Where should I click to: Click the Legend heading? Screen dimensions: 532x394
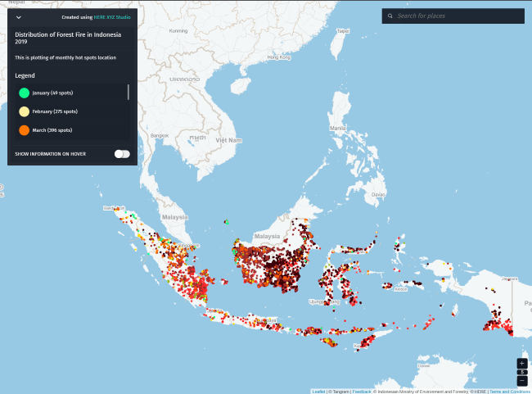pyautogui.click(x=25, y=75)
